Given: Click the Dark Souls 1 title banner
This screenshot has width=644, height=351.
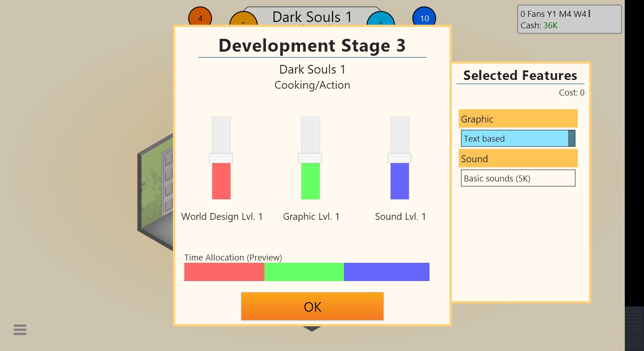Looking at the screenshot, I should tap(312, 16).
